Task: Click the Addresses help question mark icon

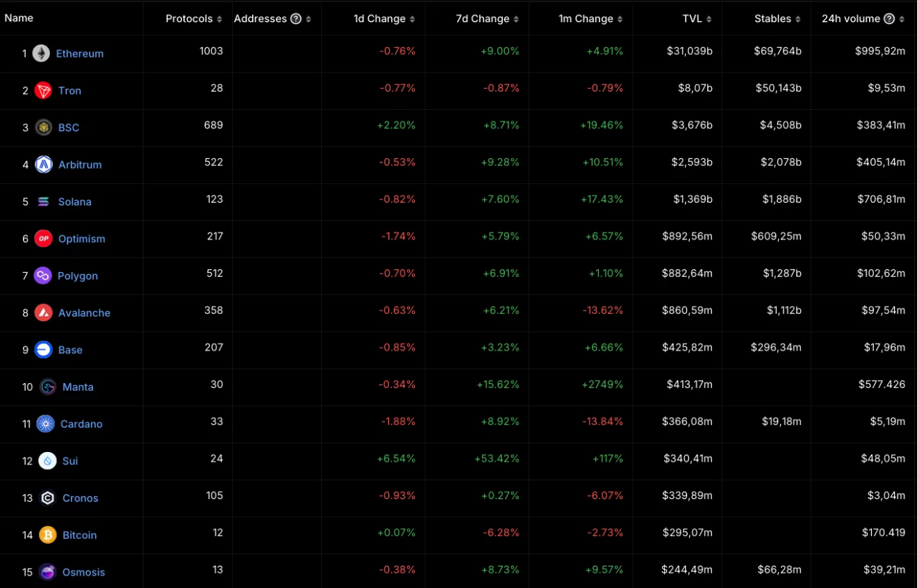Action: (x=296, y=19)
